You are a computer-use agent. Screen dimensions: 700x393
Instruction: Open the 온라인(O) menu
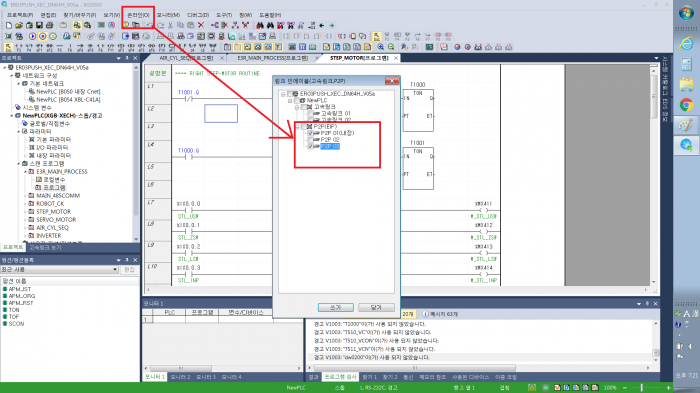138,15
